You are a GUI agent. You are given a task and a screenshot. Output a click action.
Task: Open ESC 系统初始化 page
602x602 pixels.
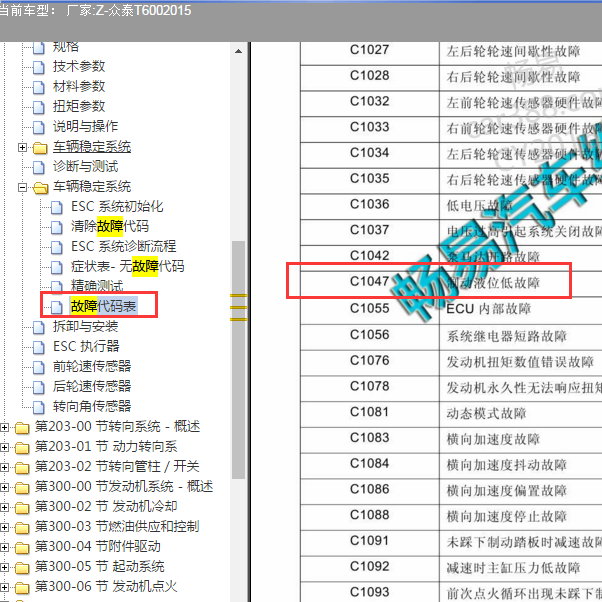(x=117, y=207)
